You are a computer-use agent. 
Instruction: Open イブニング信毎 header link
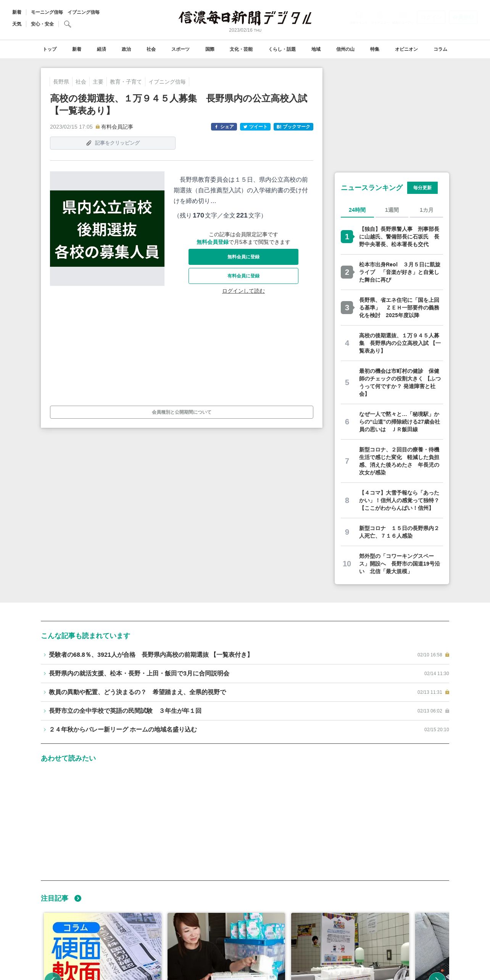tap(84, 12)
